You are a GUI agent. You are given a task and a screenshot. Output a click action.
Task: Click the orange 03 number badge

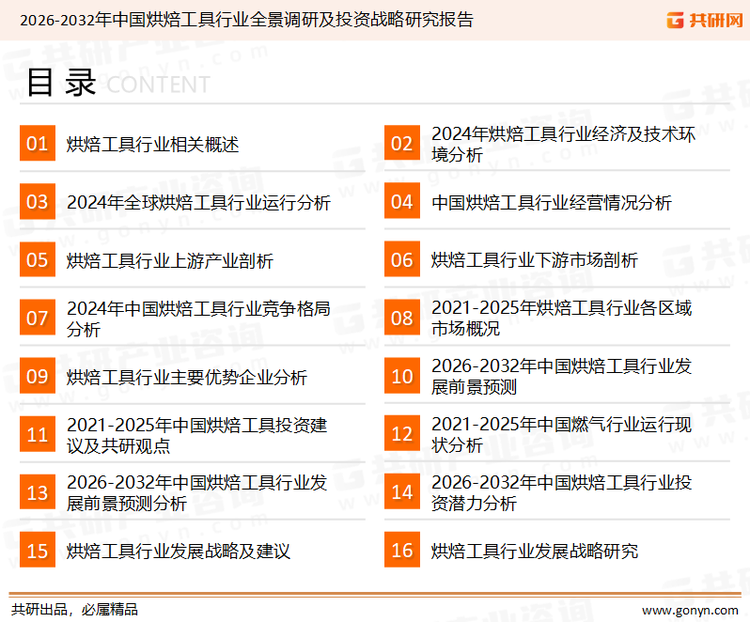click(x=37, y=201)
